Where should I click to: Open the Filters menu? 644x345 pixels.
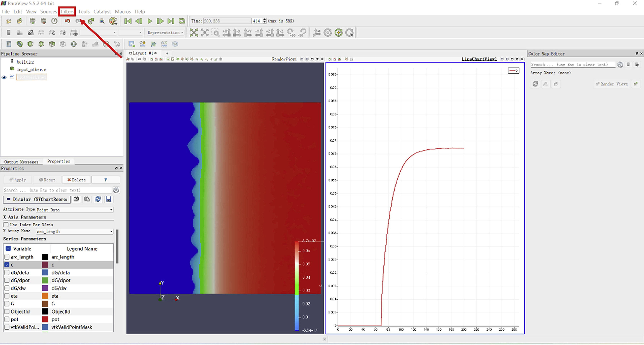[67, 11]
